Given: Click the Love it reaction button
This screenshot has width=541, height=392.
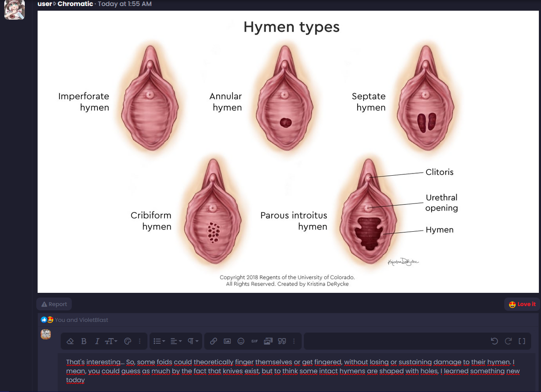Looking at the screenshot, I should 522,304.
